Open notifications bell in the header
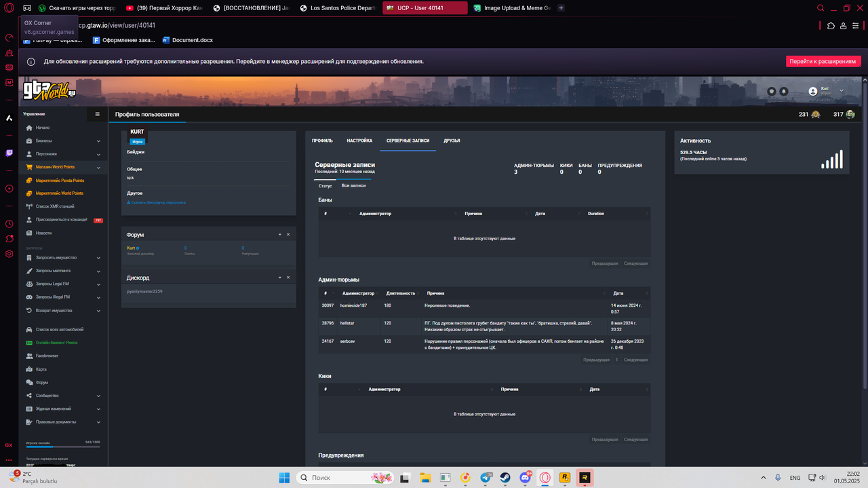The width and height of the screenshot is (868, 488). (x=784, y=91)
